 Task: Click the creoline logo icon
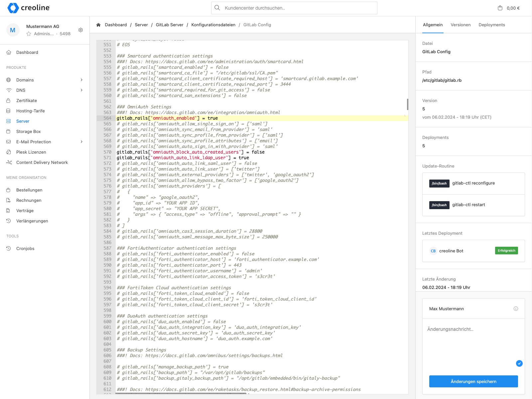click(x=13, y=8)
